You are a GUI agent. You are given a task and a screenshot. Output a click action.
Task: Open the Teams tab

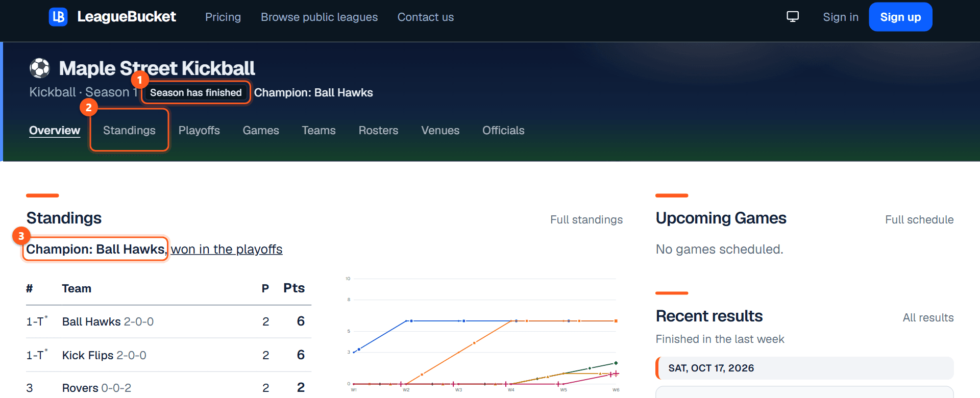click(318, 130)
